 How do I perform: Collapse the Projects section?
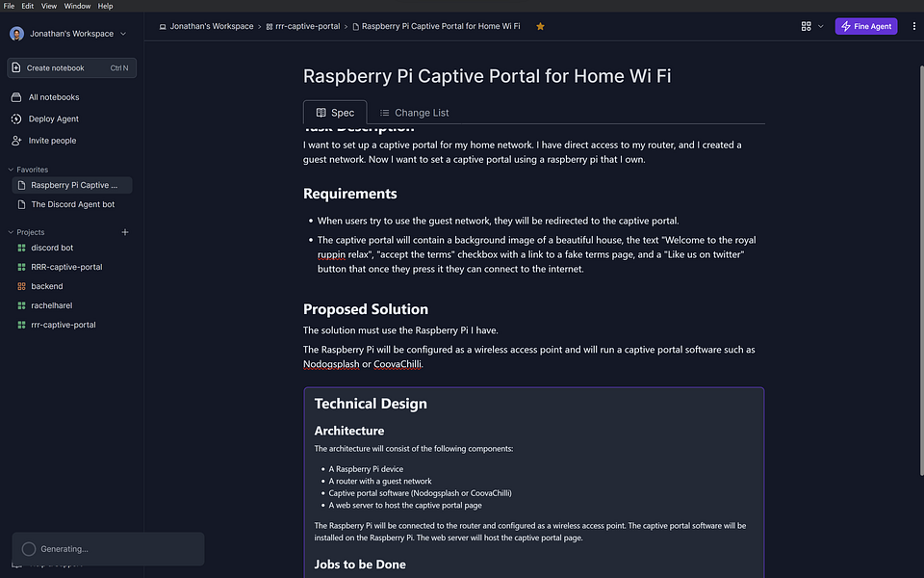11,232
